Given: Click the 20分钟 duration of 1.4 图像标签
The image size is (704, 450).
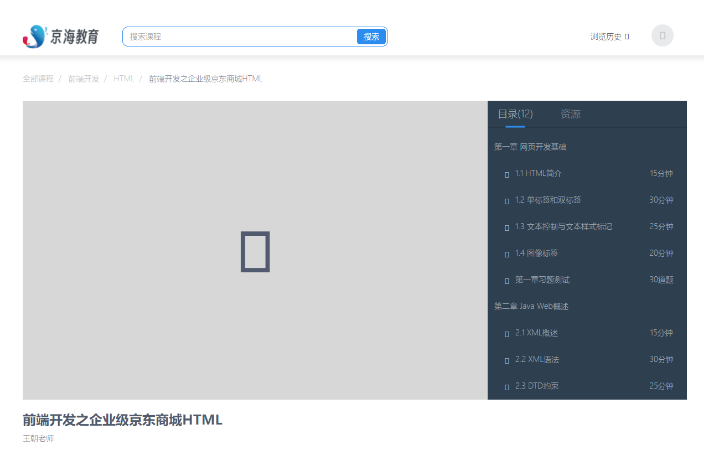Looking at the screenshot, I should pyautogui.click(x=661, y=253).
